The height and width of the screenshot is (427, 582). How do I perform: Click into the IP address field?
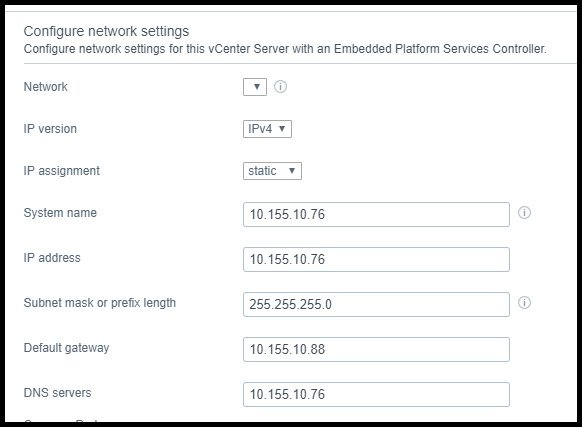click(376, 259)
